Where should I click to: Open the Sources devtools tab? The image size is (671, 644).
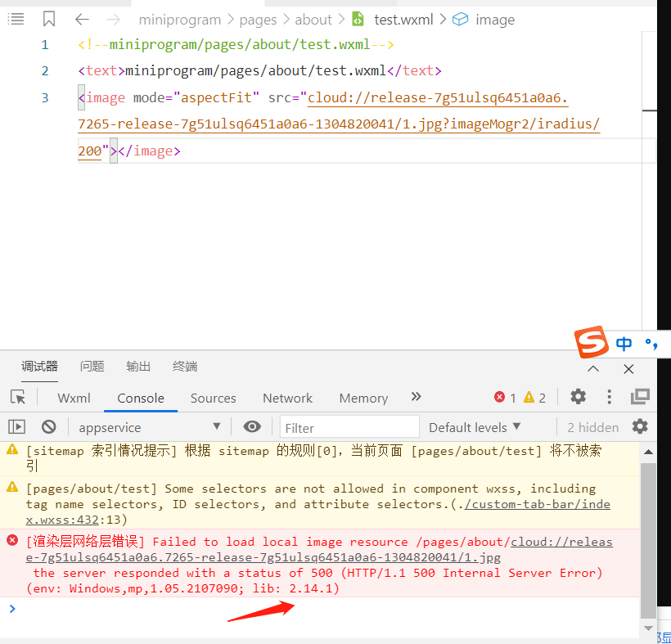pos(213,399)
